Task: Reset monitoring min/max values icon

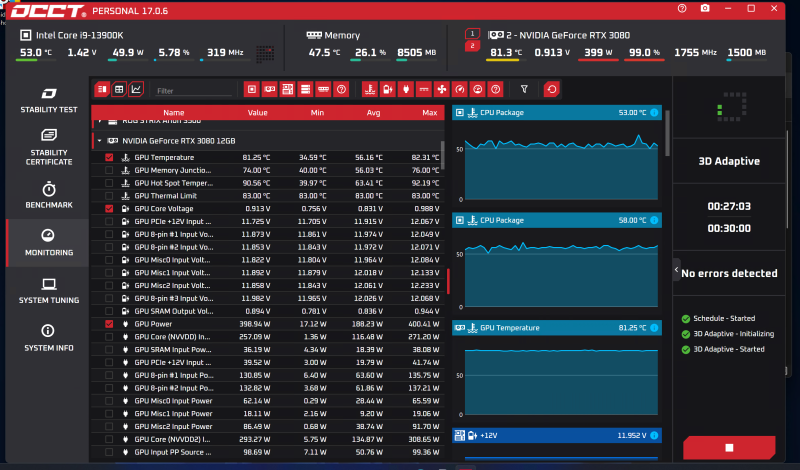Action: [552, 90]
